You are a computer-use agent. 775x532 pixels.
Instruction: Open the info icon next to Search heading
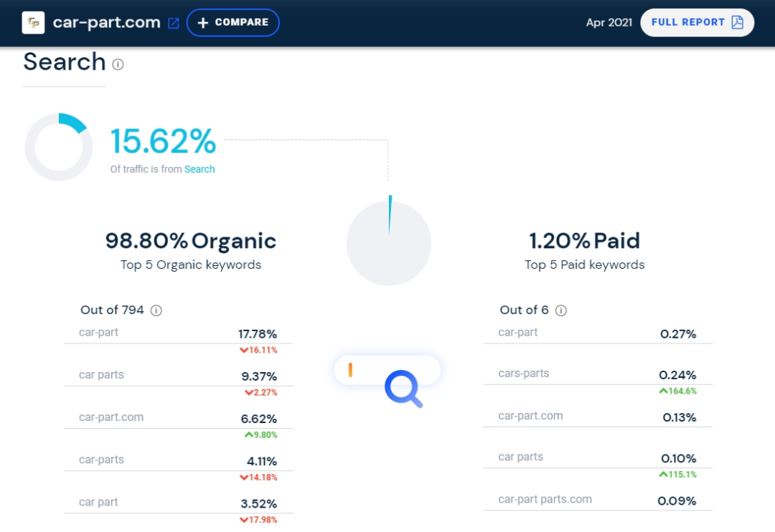coord(117,65)
